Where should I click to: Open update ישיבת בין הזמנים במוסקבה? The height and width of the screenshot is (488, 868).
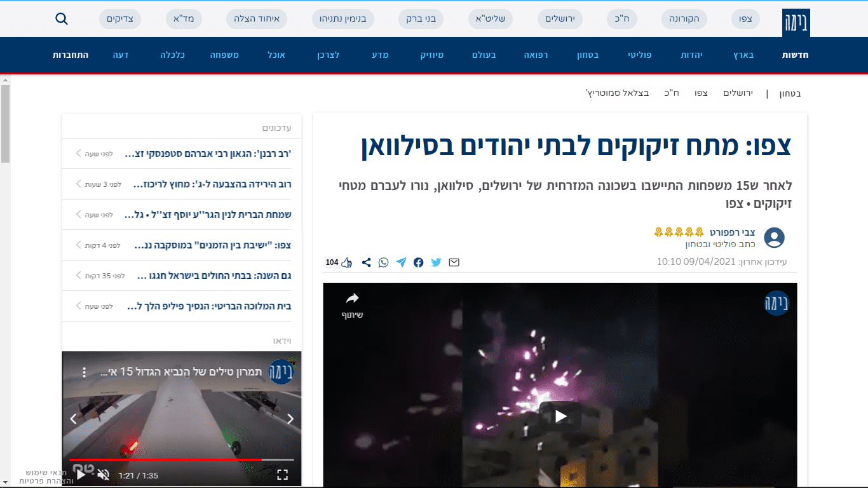pyautogui.click(x=214, y=245)
